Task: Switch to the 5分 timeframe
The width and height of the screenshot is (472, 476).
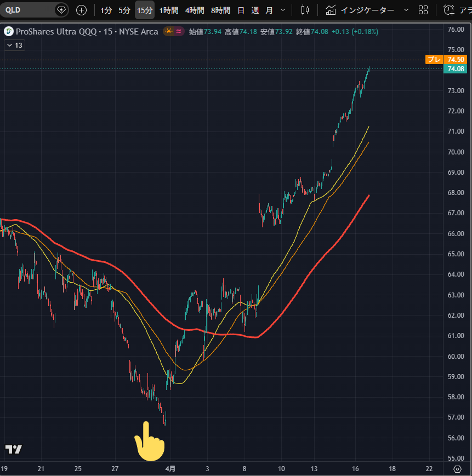Action: (124, 10)
